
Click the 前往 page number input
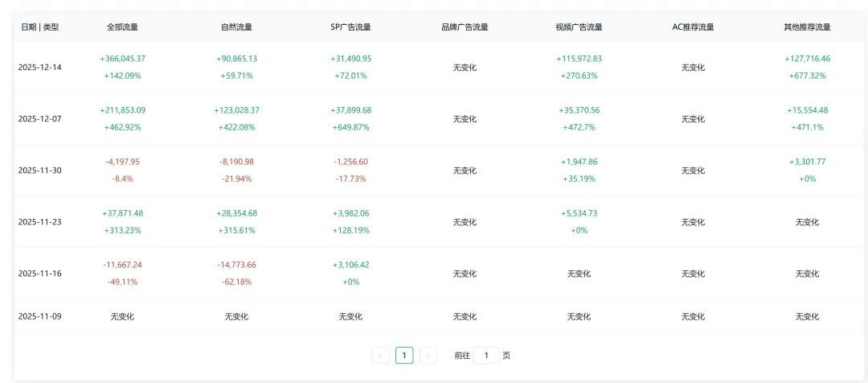[486, 355]
